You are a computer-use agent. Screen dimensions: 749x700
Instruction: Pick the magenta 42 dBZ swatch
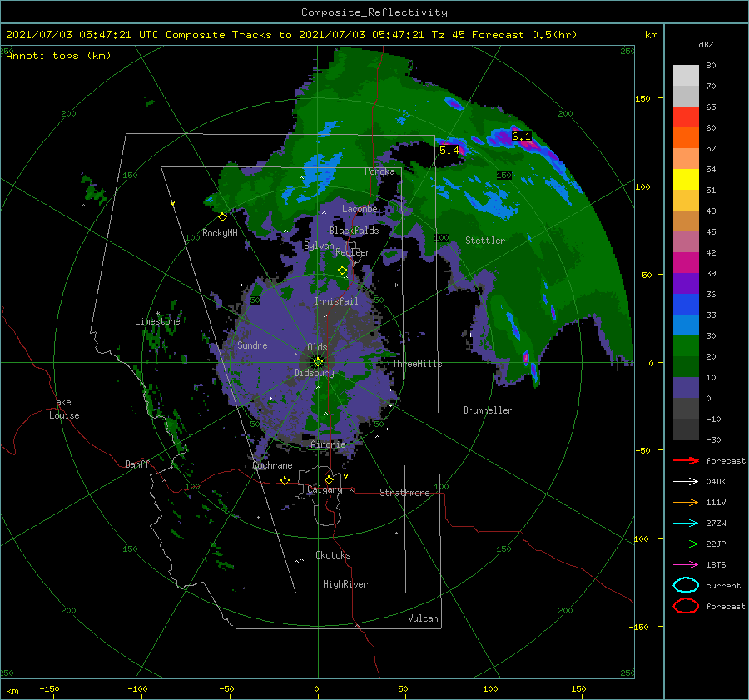coord(686,262)
